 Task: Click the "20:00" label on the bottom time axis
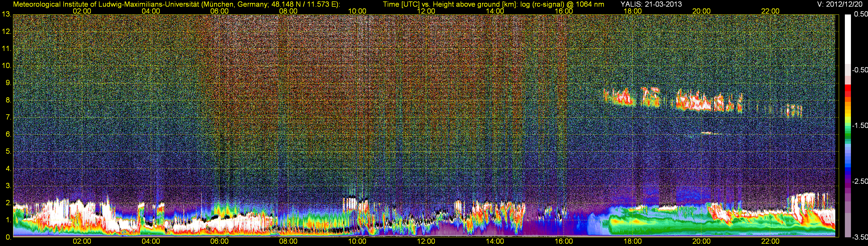[x=702, y=241]
